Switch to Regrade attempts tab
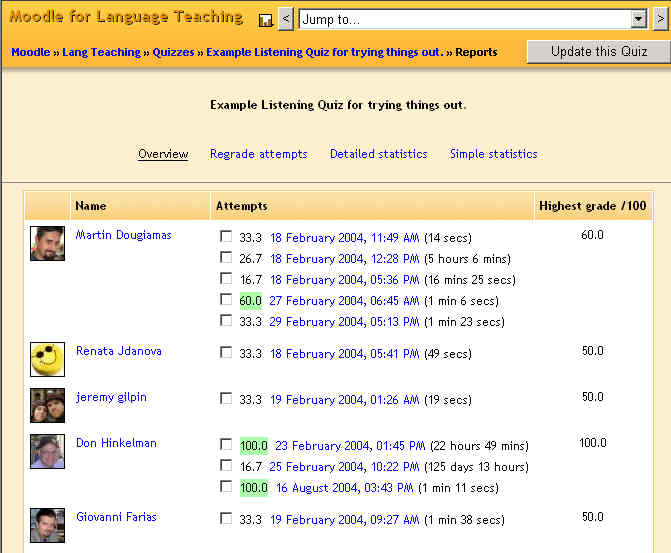 point(258,154)
